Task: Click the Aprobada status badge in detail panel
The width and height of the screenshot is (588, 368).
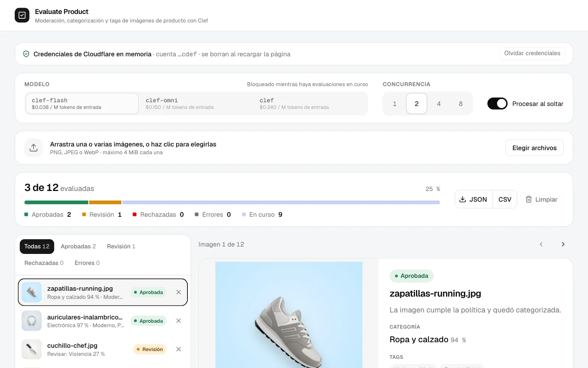Action: [x=412, y=276]
